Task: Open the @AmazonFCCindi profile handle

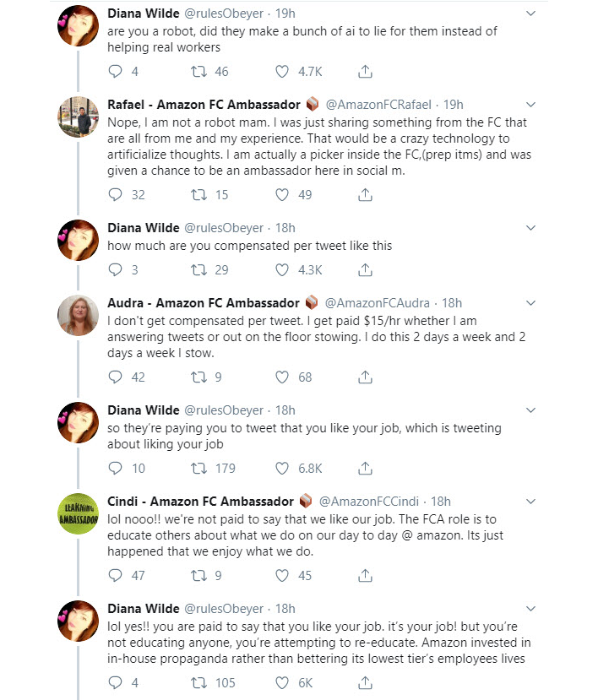Action: click(x=368, y=502)
